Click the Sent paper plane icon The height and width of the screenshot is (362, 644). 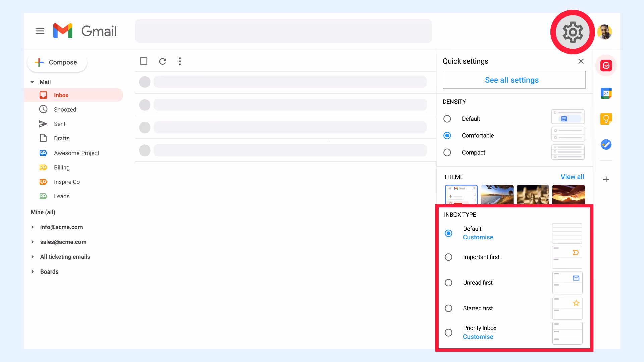tap(43, 124)
